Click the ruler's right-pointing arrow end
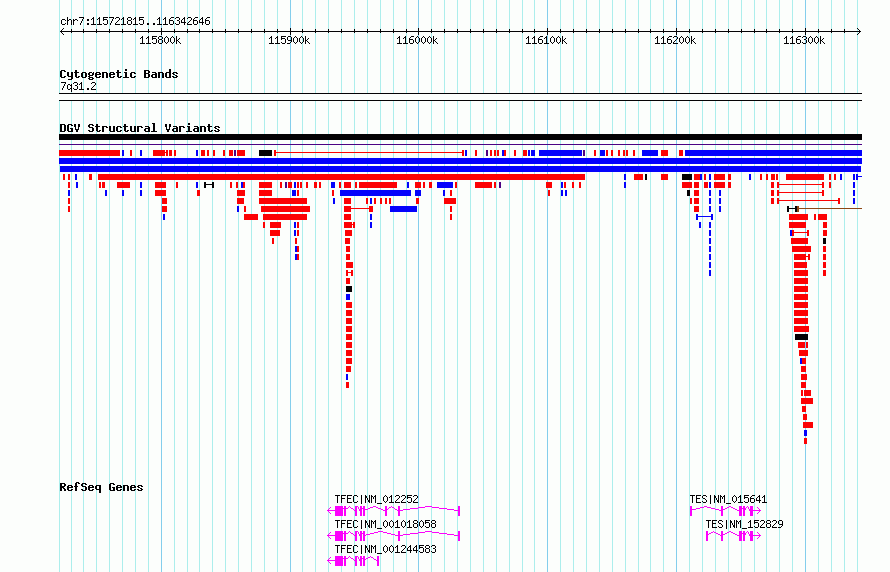 (859, 31)
